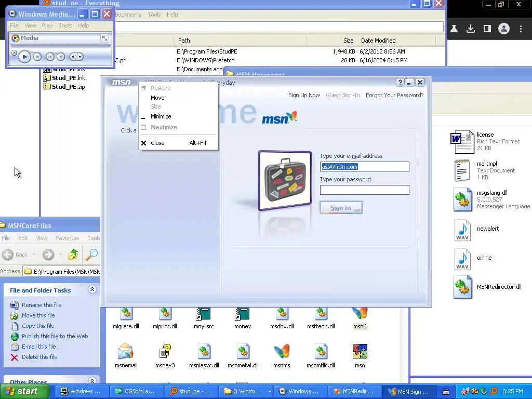Click the Everything search input box
This screenshot has width=532, height=399.
(279, 27)
